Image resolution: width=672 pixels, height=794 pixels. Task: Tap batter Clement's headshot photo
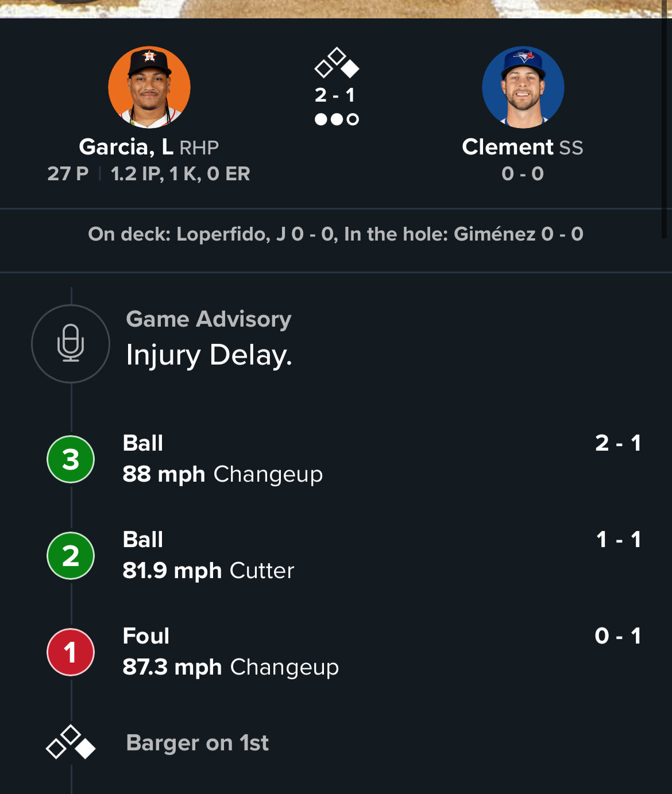(x=523, y=87)
